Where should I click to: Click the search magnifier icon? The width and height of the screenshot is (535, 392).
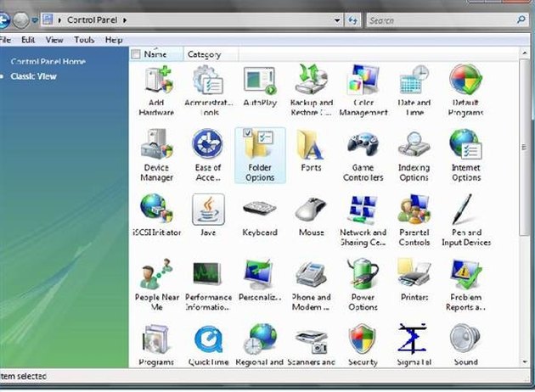(x=521, y=20)
